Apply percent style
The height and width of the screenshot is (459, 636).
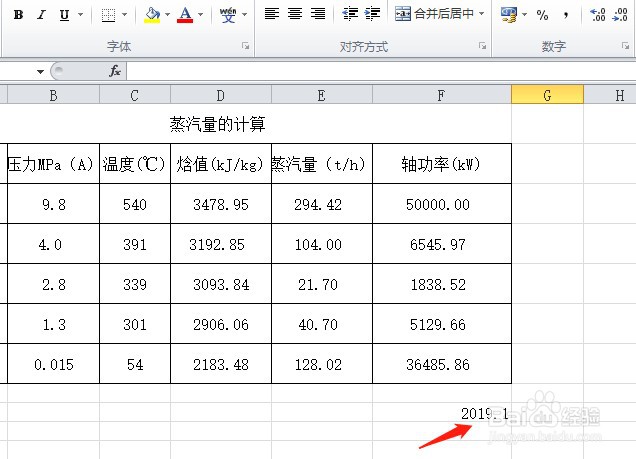(x=542, y=15)
